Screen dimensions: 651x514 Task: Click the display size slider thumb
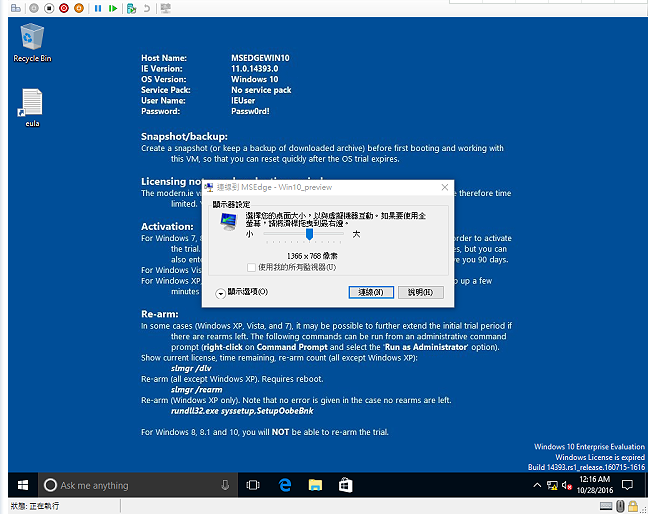pyautogui.click(x=309, y=234)
